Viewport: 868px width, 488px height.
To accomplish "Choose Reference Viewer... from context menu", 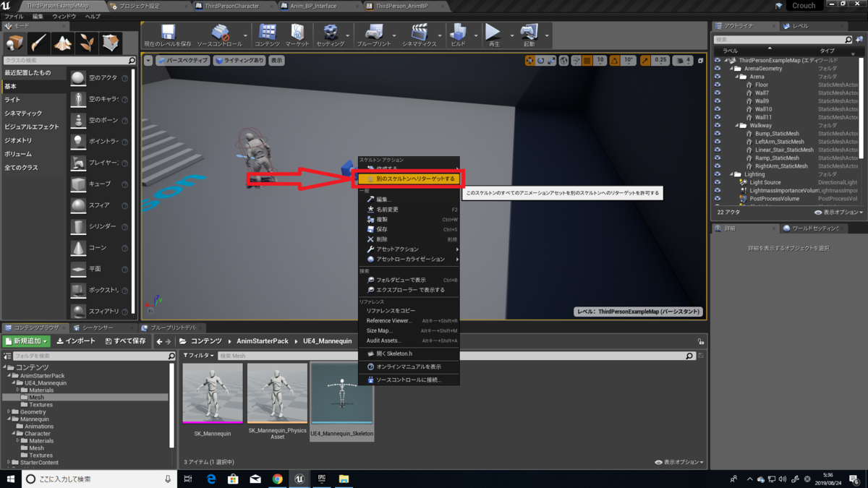I will (409, 321).
